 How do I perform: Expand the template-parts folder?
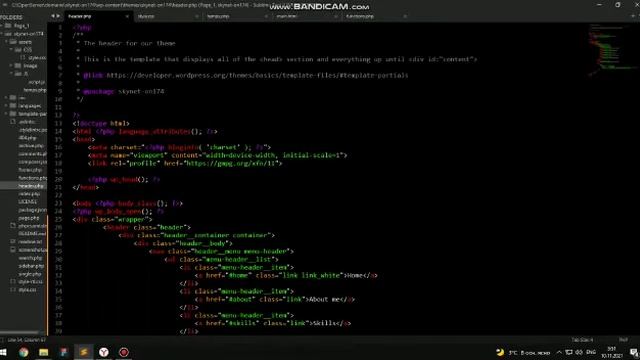(x=7, y=113)
